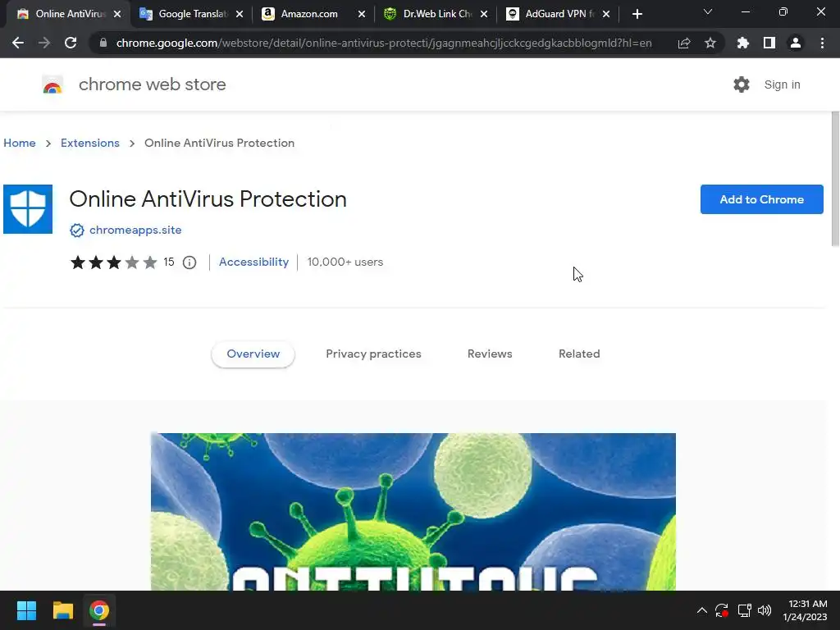Open Chrome Web Store settings gear
840x630 pixels.
742,84
